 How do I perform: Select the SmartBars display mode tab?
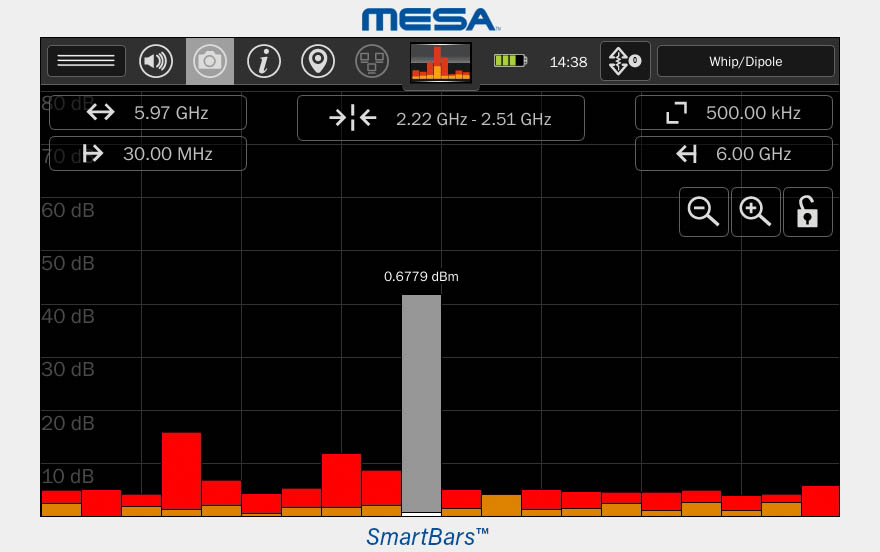(x=441, y=62)
